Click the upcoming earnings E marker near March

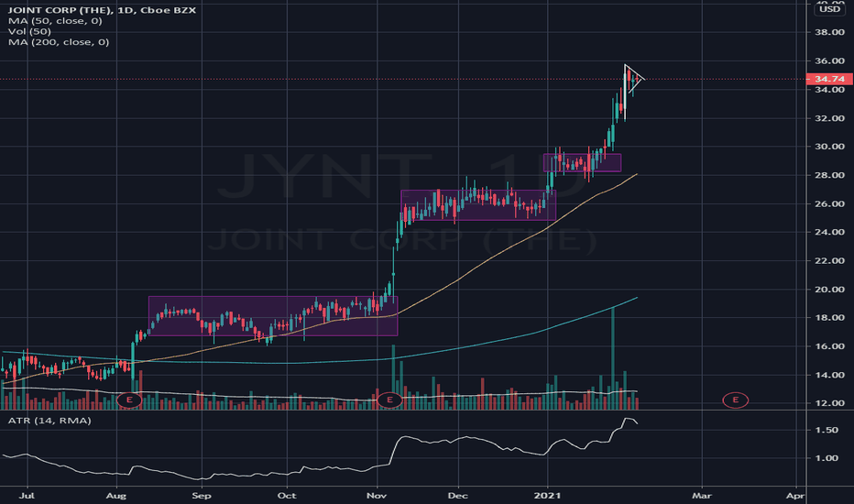point(735,400)
